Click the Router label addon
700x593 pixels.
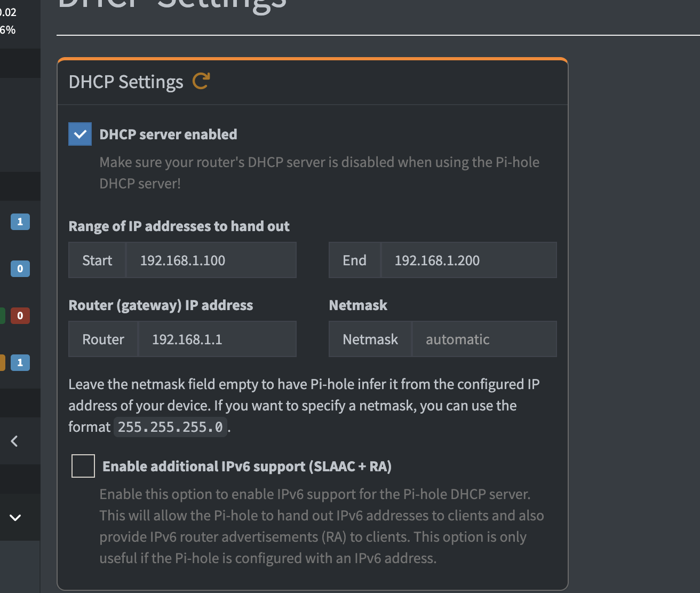(x=103, y=339)
